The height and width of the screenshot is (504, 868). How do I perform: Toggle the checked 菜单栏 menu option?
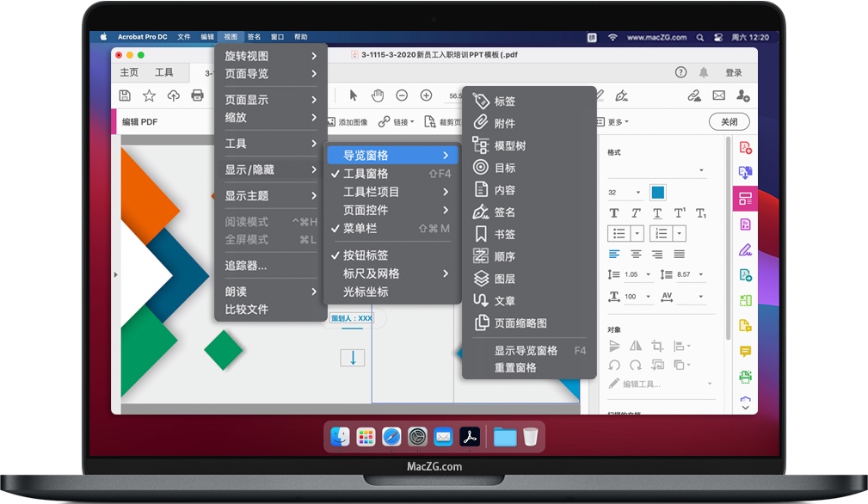click(360, 229)
